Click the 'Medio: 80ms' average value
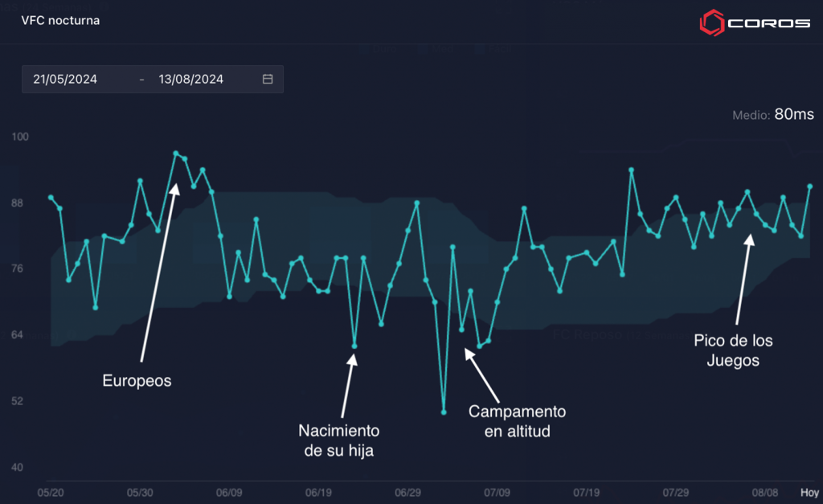 773,115
